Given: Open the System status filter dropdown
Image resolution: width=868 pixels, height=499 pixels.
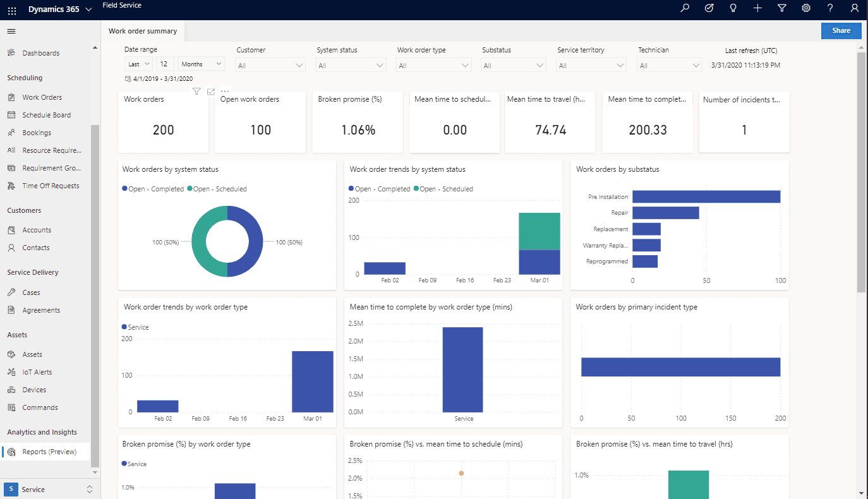Looking at the screenshot, I should tap(351, 65).
